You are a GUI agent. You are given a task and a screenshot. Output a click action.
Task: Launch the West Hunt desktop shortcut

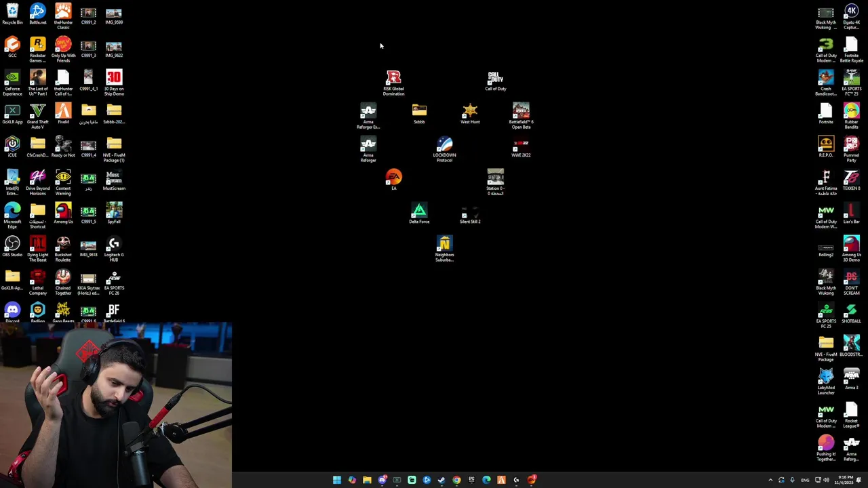(470, 114)
